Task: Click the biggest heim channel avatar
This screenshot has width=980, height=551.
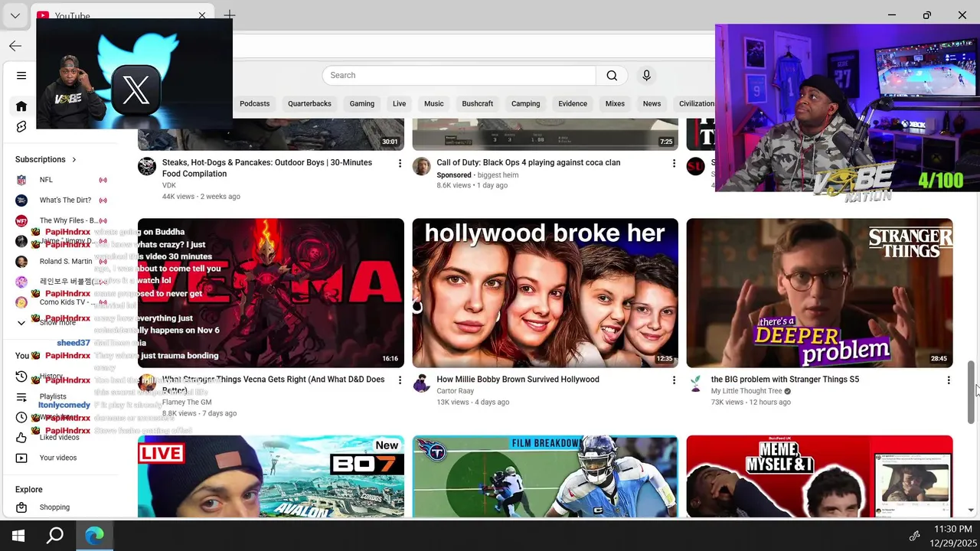Action: [422, 166]
